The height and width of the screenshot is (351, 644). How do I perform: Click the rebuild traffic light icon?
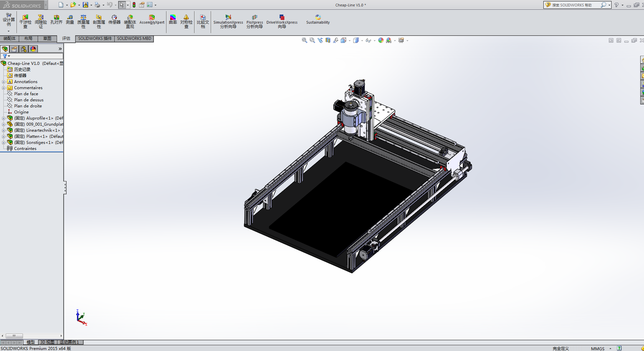click(x=134, y=5)
